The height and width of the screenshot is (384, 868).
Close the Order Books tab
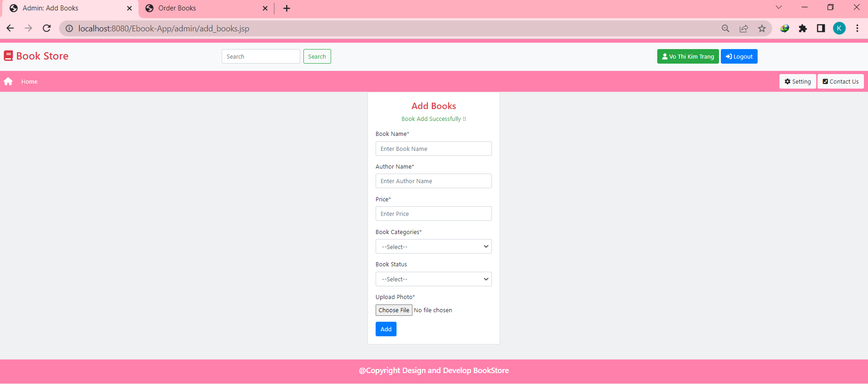265,8
